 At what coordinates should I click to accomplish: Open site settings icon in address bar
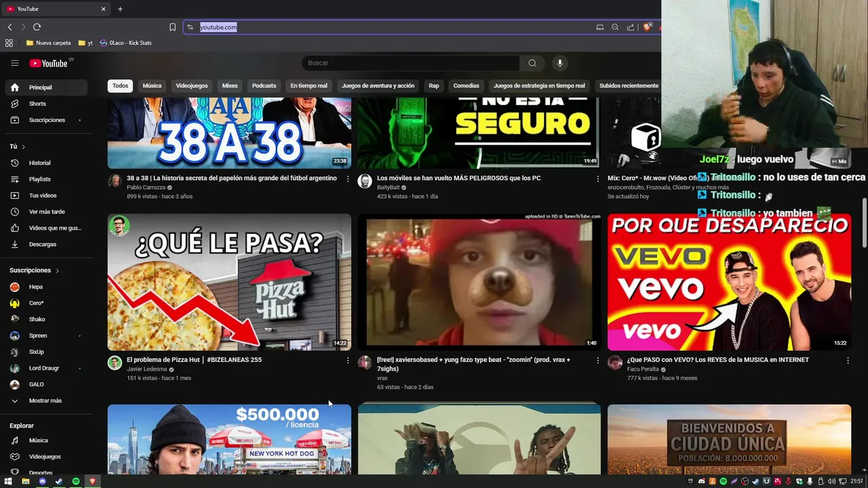191,27
